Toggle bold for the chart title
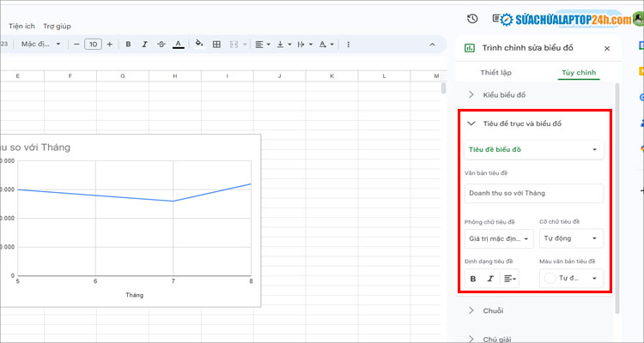This screenshot has width=644, height=343. tap(473, 279)
